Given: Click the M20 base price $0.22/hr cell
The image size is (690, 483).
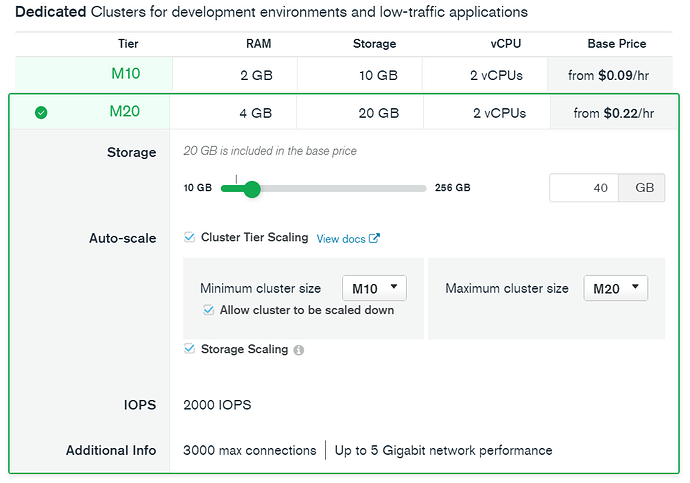Looking at the screenshot, I should (x=614, y=113).
